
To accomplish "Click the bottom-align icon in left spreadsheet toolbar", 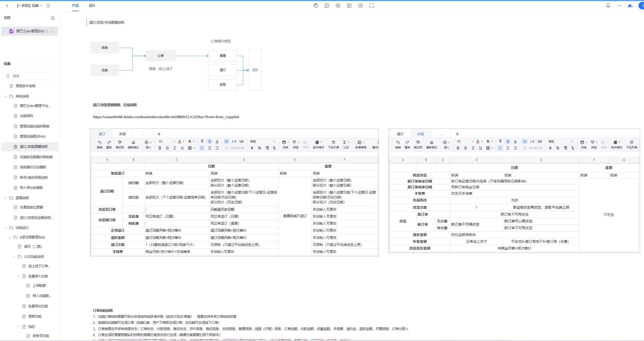I will click(x=217, y=141).
